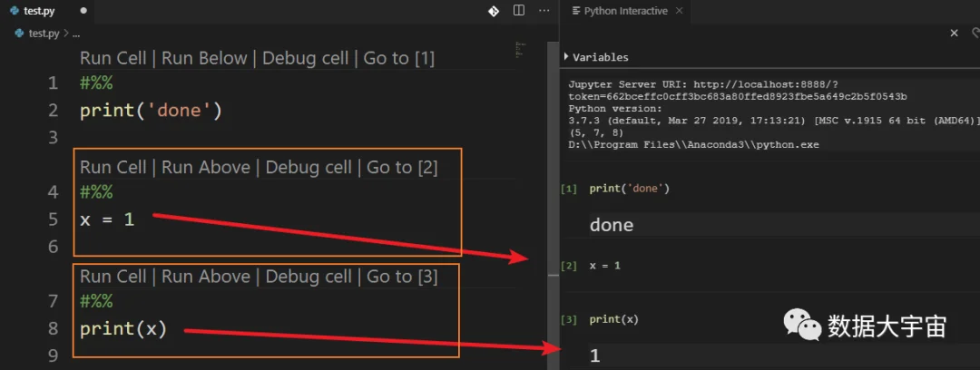Open editor more actions ellipsis

544,11
